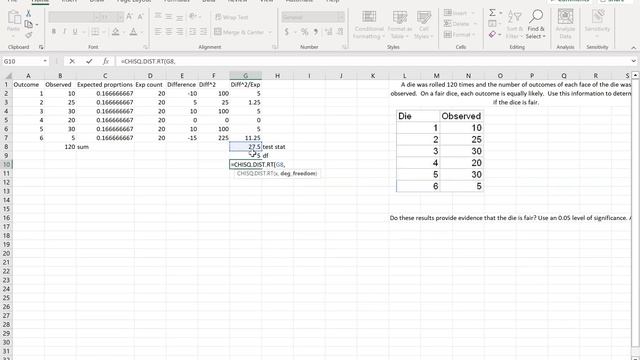Open Cell Styles gallery
The image size is (640, 360).
click(x=423, y=25)
